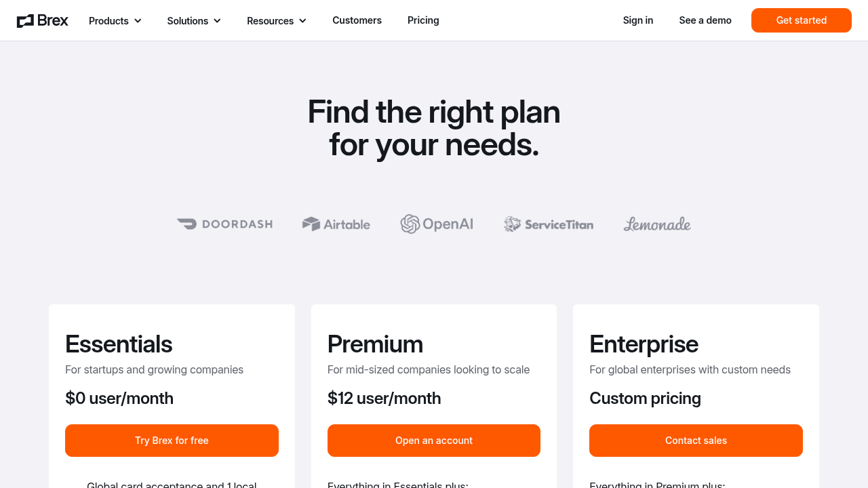Expand the Products dropdown menu

point(115,20)
